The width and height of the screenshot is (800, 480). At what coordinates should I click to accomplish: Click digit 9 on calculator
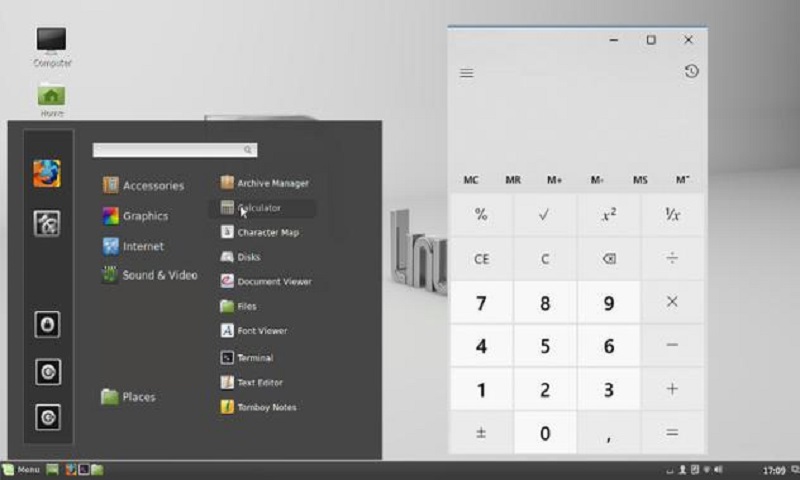click(609, 302)
